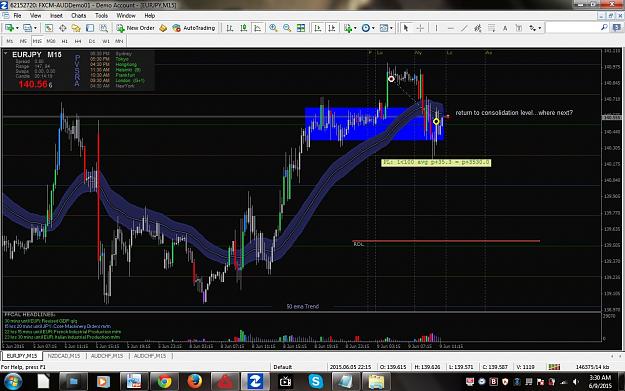
Task: Select the Cursor arrow tool
Action: click(x=406, y=28)
